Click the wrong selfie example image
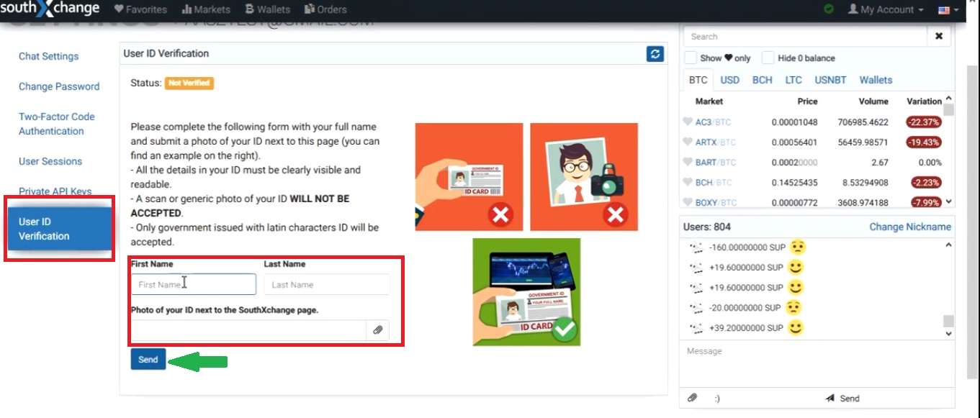This screenshot has width=980, height=418. coord(584,177)
